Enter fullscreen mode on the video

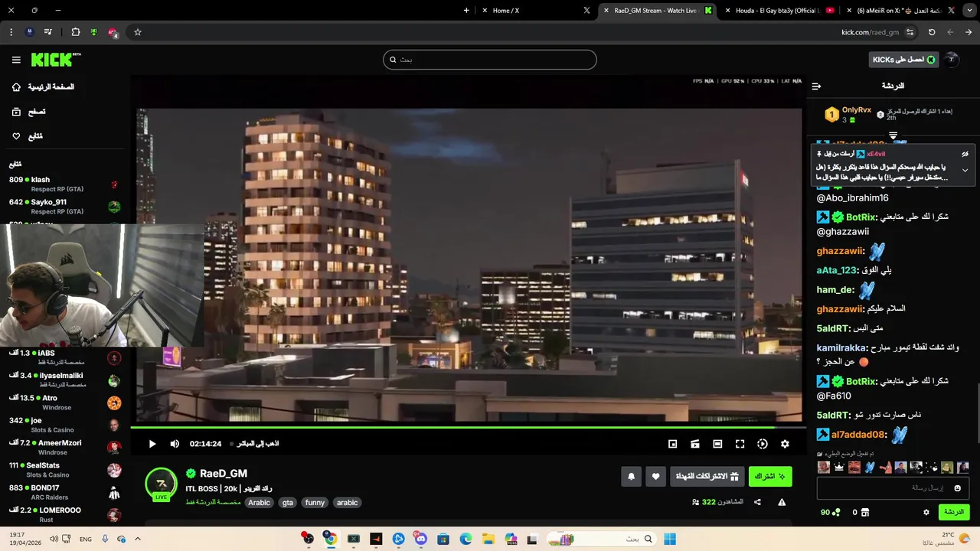tap(740, 444)
